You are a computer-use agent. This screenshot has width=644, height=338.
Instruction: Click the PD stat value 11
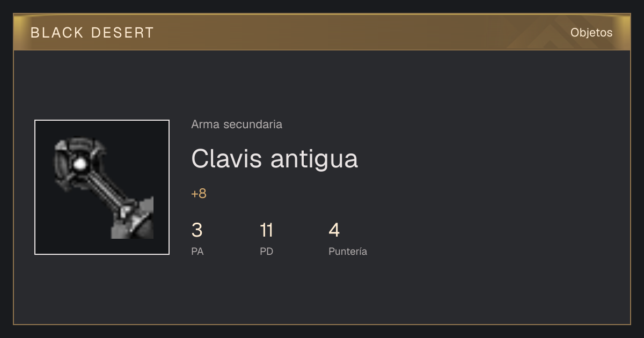tap(267, 231)
